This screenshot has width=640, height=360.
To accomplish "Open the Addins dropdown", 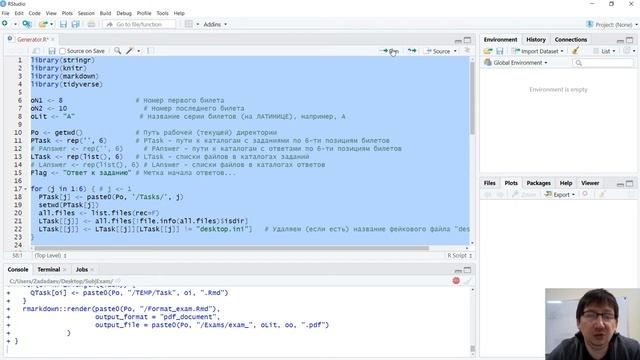I will [215, 24].
